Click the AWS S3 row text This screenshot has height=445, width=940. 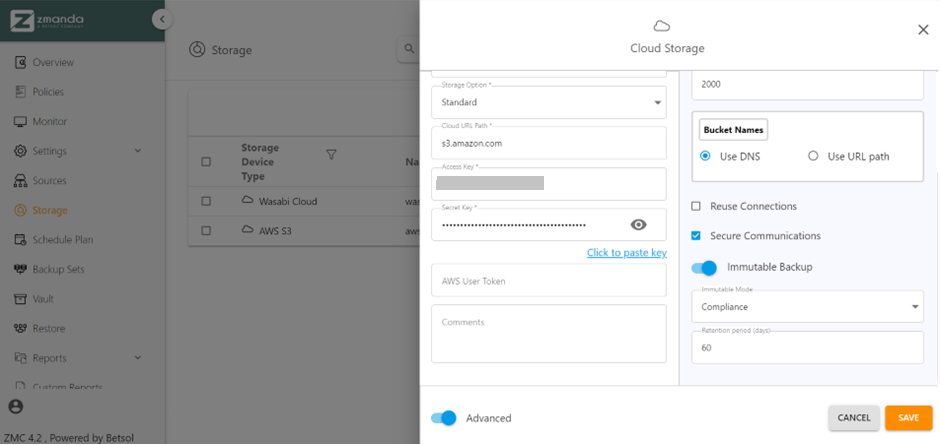[275, 230]
